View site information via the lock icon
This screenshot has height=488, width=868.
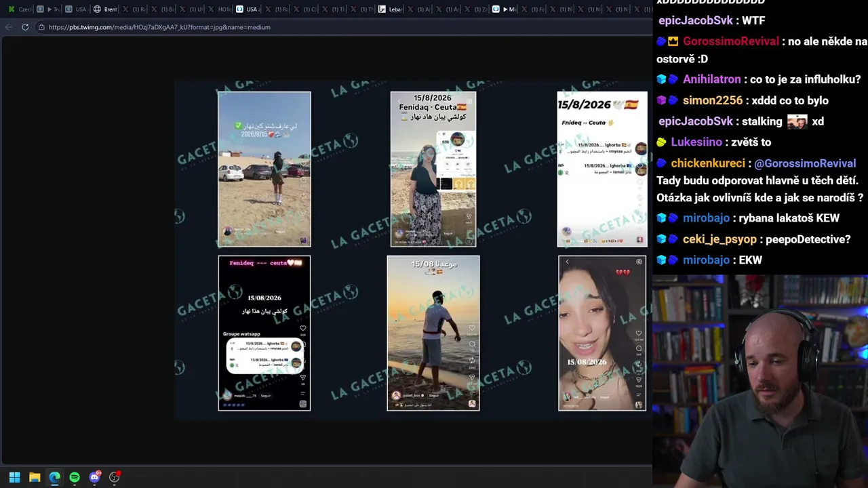coord(41,27)
